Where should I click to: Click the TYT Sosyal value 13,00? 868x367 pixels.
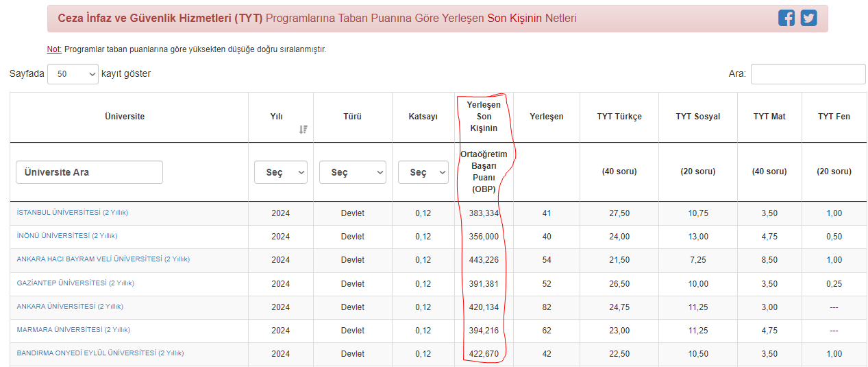[x=698, y=237]
